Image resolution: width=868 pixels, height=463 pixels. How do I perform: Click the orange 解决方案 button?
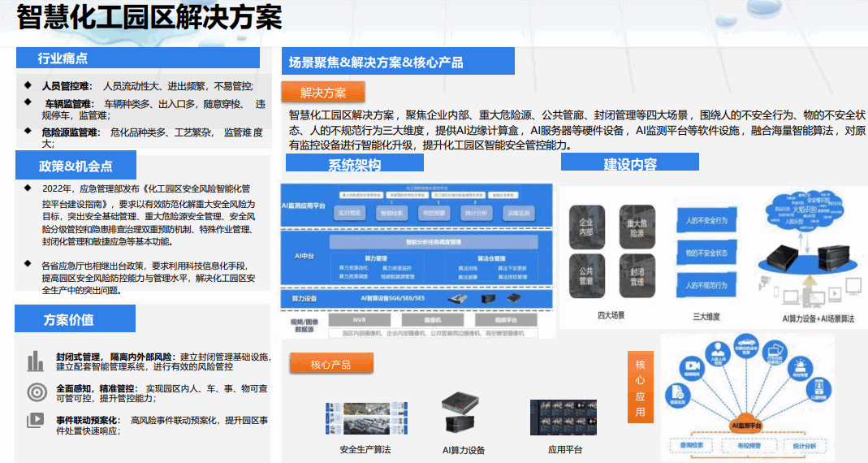[x=323, y=93]
